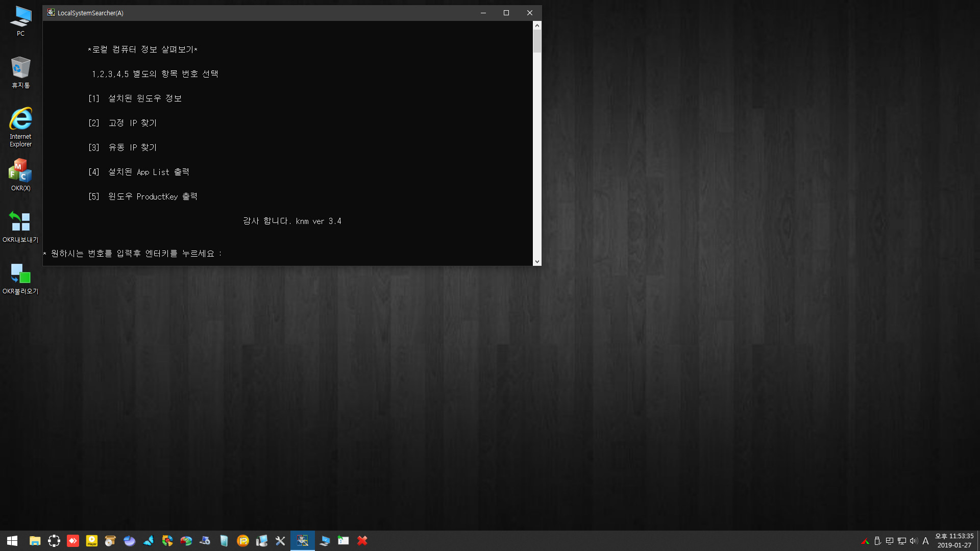Open the red diamond-arrows app in taskbar
The height and width of the screenshot is (551, 980).
click(x=73, y=541)
